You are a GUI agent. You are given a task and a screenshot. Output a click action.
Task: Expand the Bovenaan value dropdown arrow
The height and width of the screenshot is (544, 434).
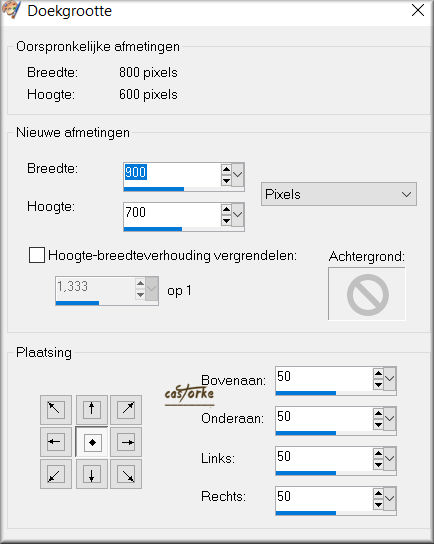pos(390,379)
